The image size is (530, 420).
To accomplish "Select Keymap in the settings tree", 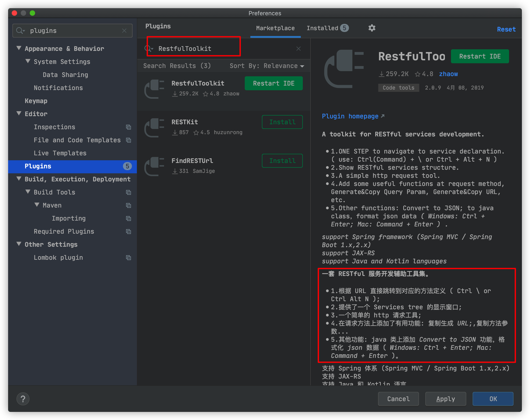I will click(36, 101).
